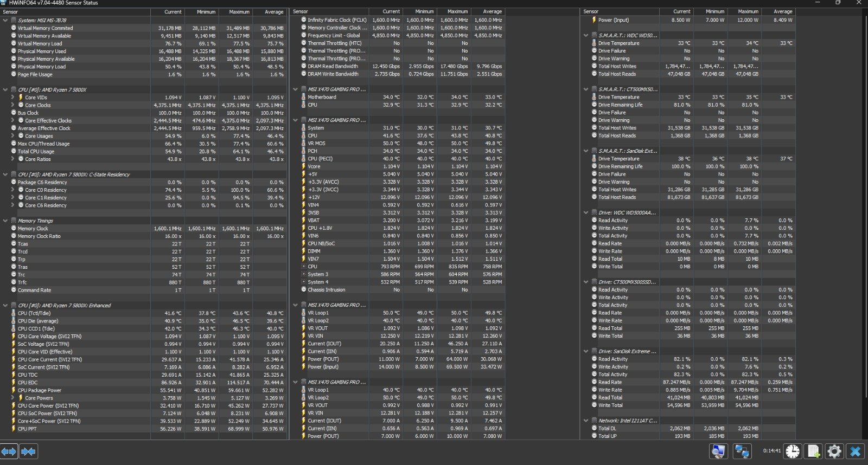This screenshot has width=868, height=465.
Task: Select the Max CPU/Thread Usage row
Action: point(144,144)
